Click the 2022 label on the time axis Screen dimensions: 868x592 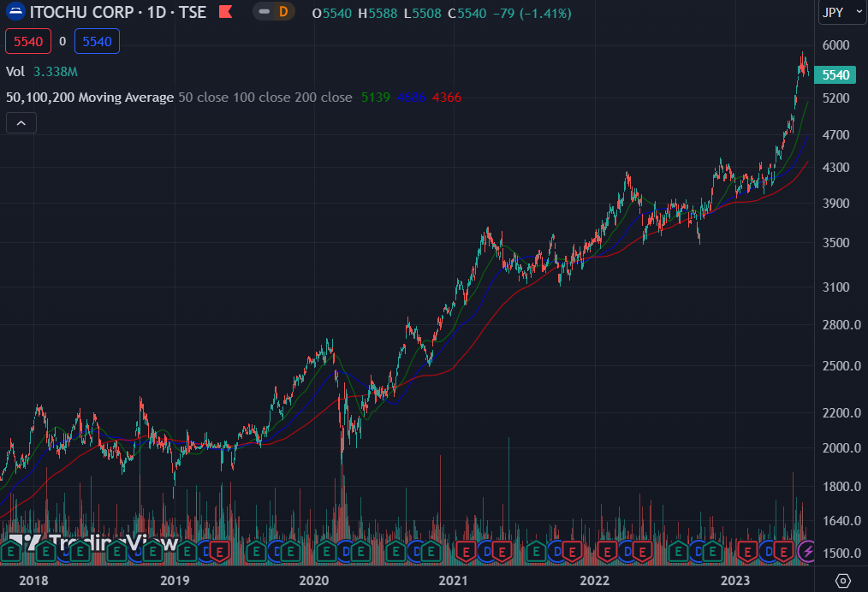tap(595, 580)
